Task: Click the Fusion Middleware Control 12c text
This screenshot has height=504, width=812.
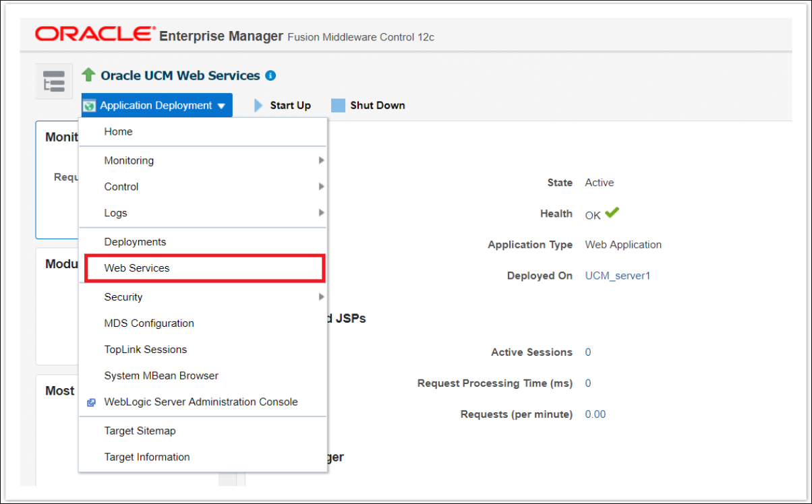Action: click(361, 37)
